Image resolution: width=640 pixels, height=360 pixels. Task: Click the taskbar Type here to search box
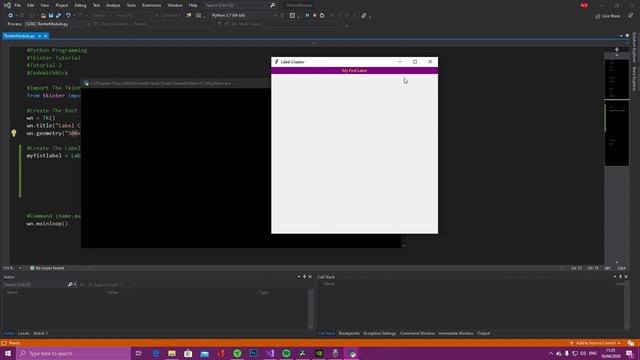point(73,353)
